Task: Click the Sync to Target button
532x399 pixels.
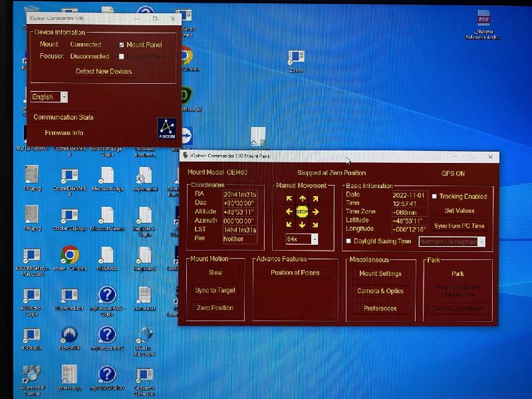Action: click(215, 290)
